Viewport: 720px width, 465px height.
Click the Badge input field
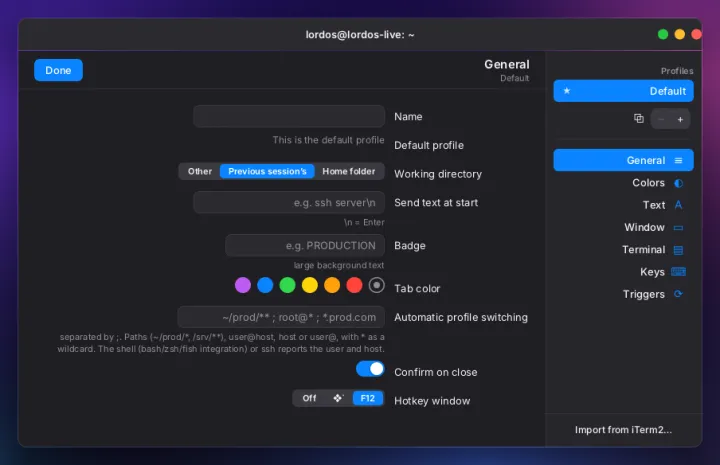pyautogui.click(x=305, y=246)
